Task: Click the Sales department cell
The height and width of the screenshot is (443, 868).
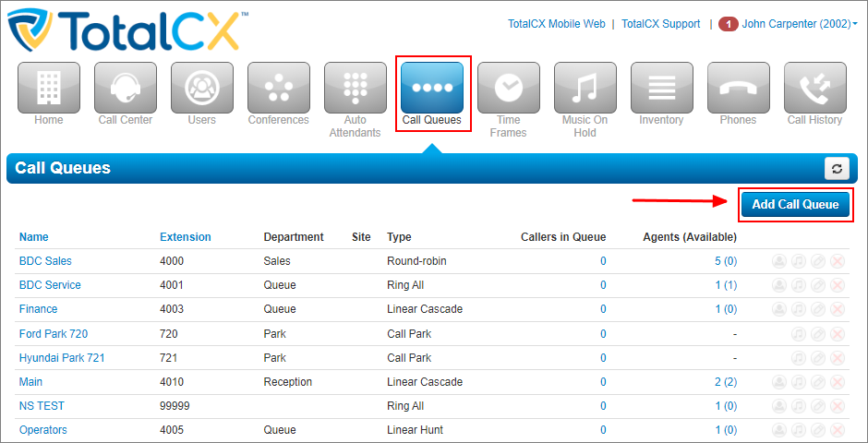Action: (x=277, y=261)
